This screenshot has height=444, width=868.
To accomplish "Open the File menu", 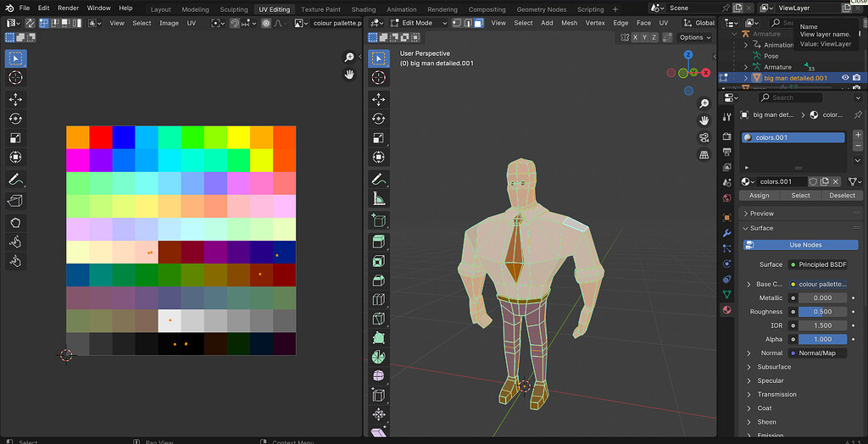I will click(25, 8).
